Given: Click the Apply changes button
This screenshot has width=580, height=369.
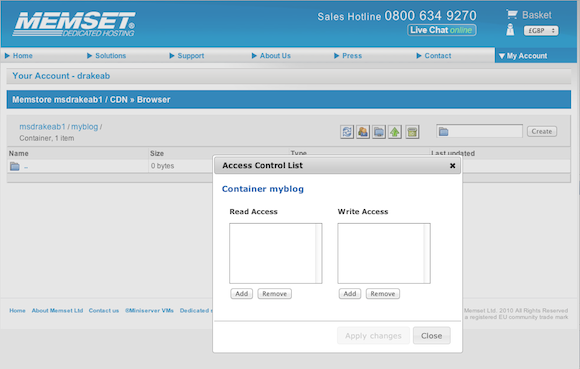Looking at the screenshot, I should (373, 336).
